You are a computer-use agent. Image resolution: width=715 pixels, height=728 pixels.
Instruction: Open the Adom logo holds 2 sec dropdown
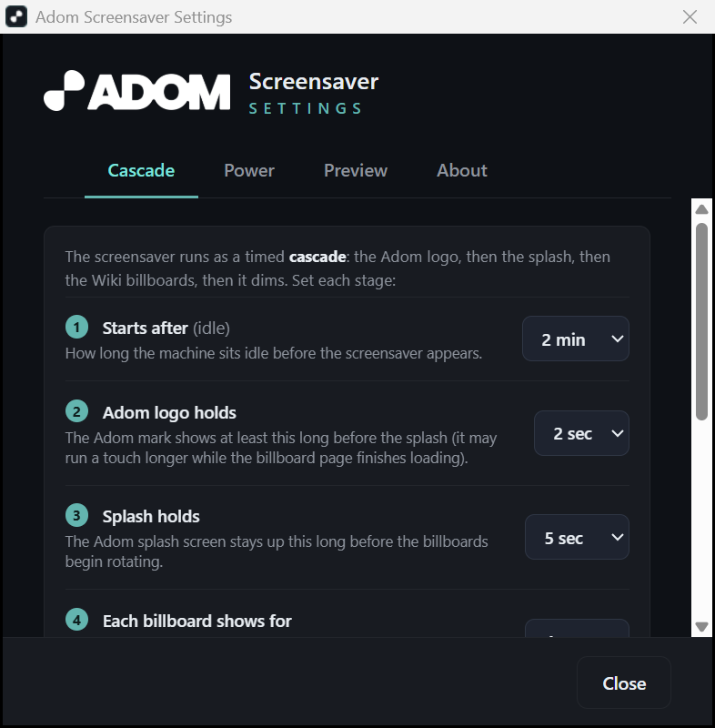coord(581,433)
